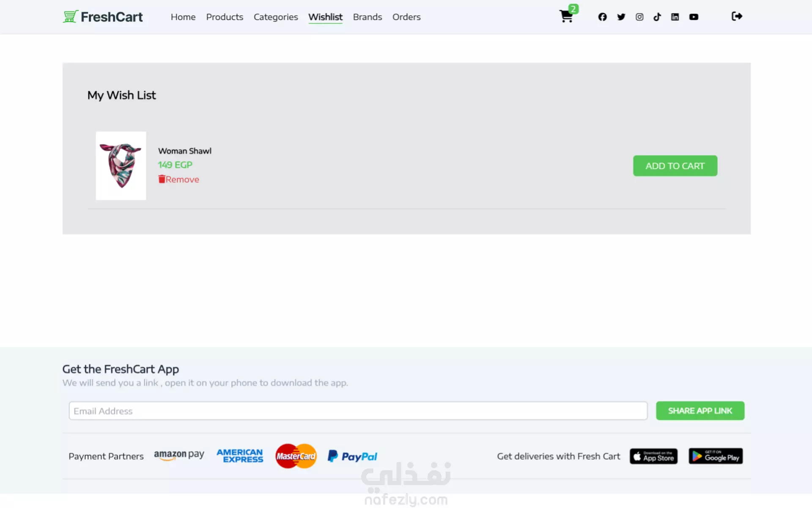
Task: Open the YouTube social icon
Action: tap(694, 17)
